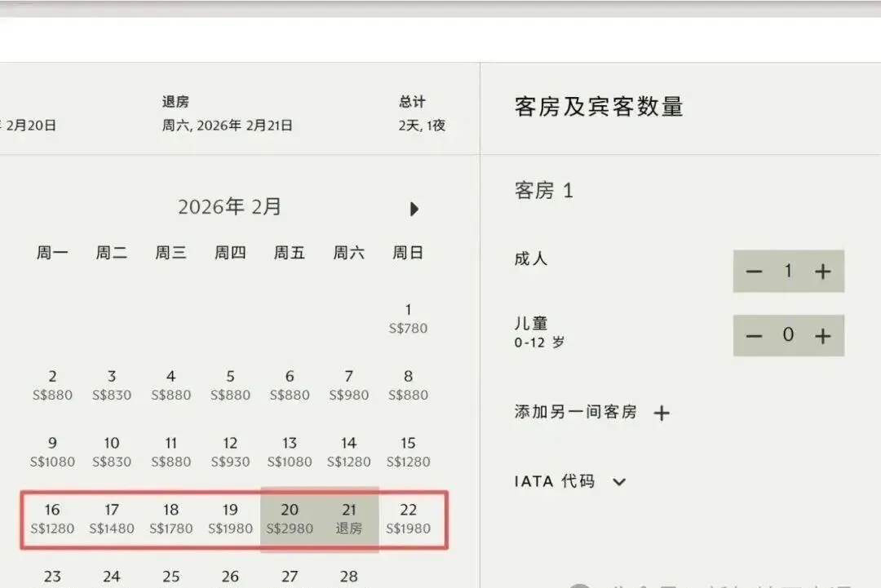This screenshot has height=588, width=881.
Task: Choose February 18 priced S$1780
Action: [x=170, y=519]
